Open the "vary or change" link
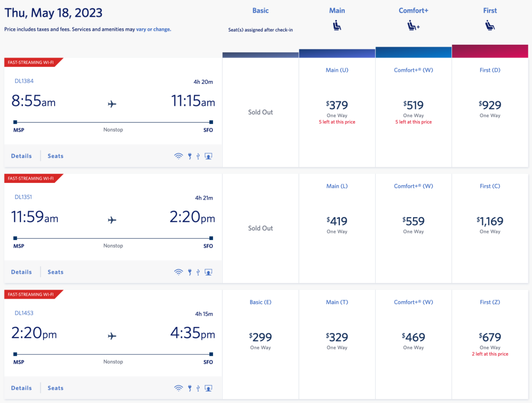 153,30
